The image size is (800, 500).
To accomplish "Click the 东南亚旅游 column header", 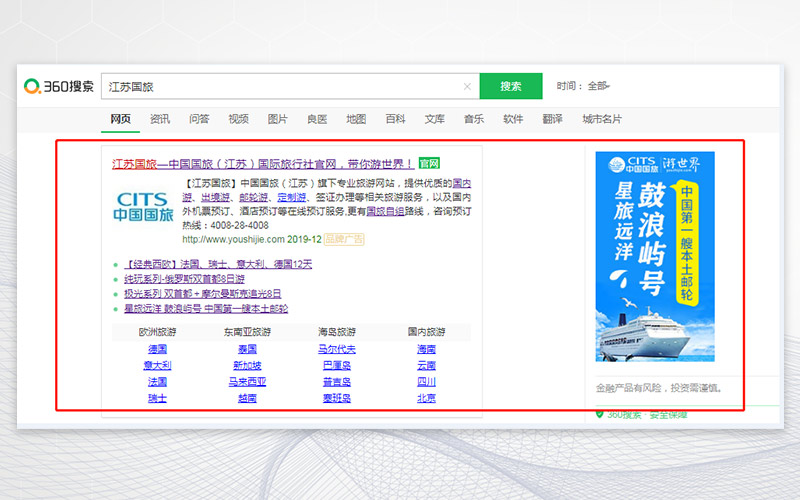I will click(x=247, y=332).
